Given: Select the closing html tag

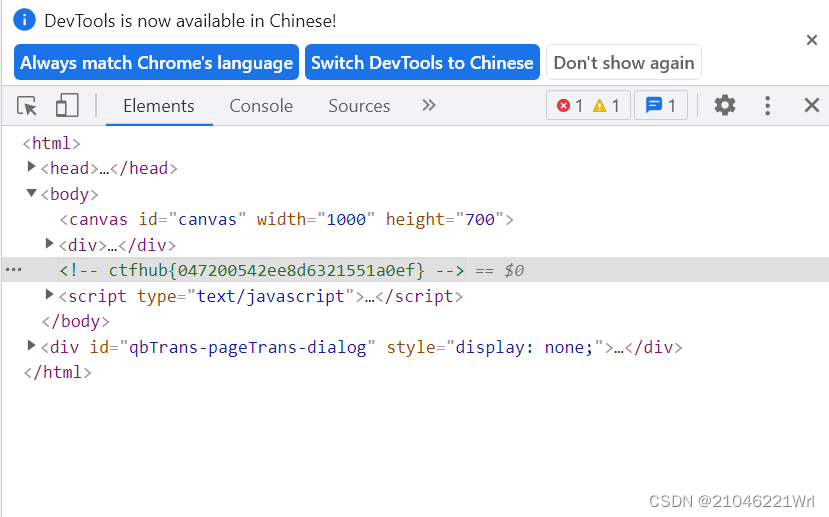Looking at the screenshot, I should (x=58, y=372).
